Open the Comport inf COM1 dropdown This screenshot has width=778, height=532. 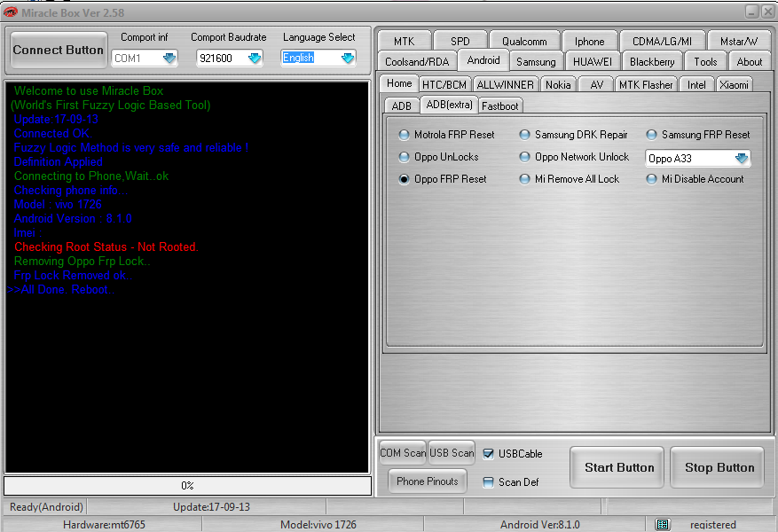(x=169, y=59)
